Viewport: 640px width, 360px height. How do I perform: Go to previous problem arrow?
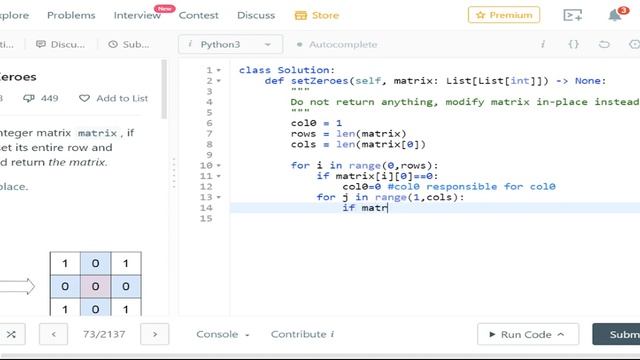(53, 334)
